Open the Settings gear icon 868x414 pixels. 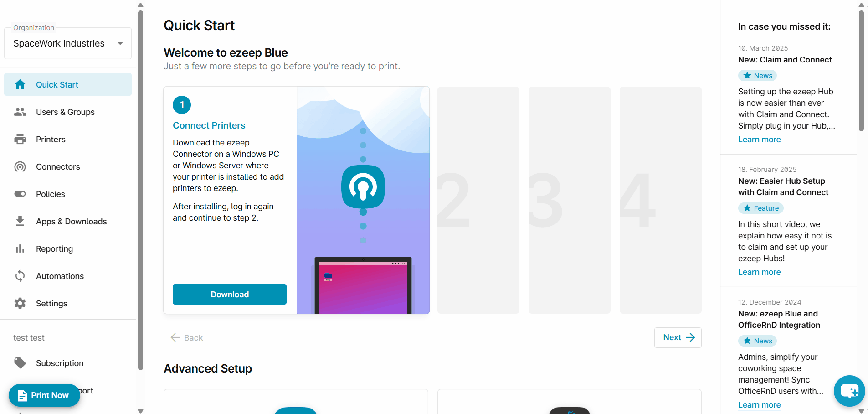click(x=20, y=303)
